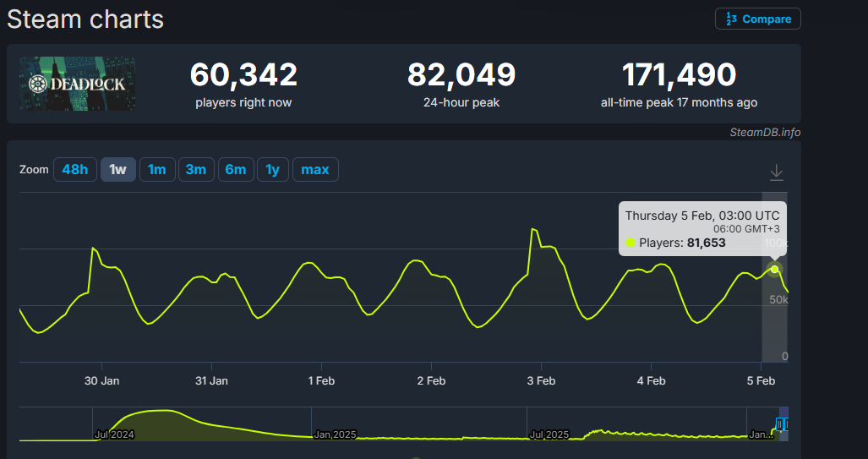
Task: Click the 60,342 players right now figure
Action: point(243,74)
